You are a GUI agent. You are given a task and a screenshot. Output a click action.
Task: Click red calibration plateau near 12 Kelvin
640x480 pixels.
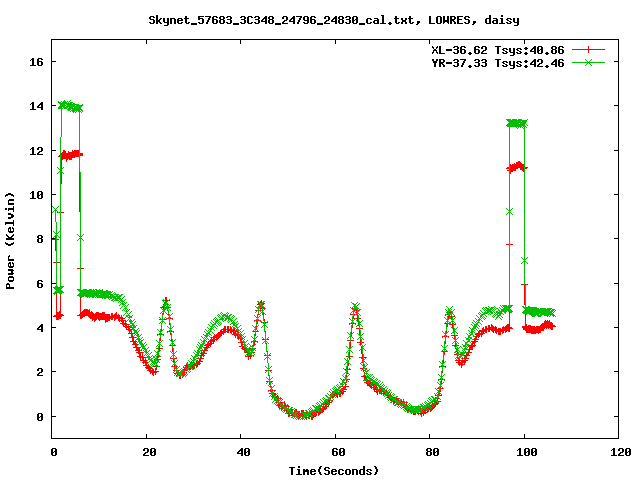(x=71, y=155)
